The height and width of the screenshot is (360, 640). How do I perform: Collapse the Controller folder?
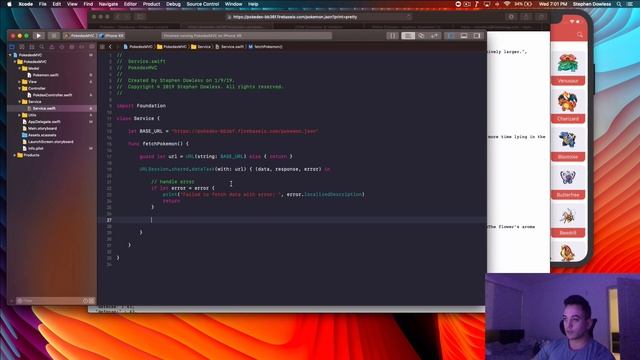coord(20,88)
